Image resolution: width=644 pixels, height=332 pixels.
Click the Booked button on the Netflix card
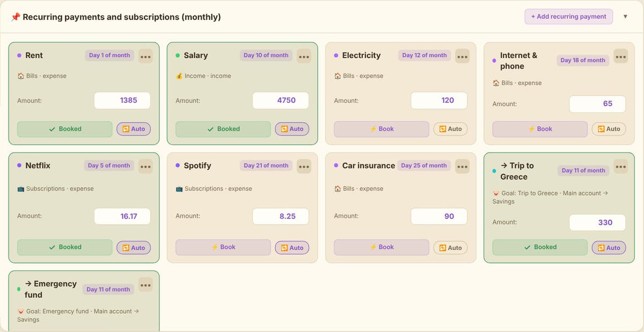click(65, 247)
